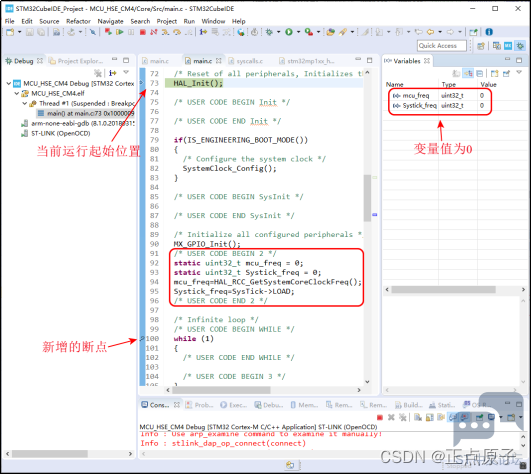The height and width of the screenshot is (475, 532).
Task: Click the C/C++ perspective icon
Action: [496, 46]
